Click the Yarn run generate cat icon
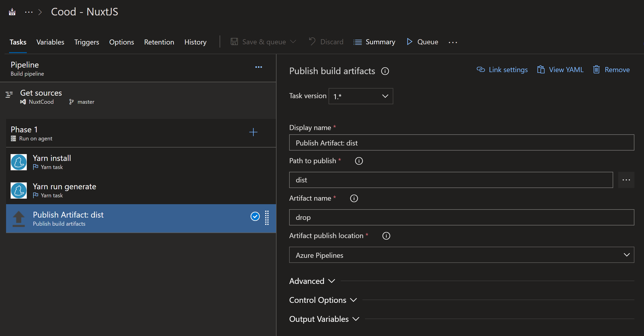This screenshot has width=644, height=336. point(19,191)
